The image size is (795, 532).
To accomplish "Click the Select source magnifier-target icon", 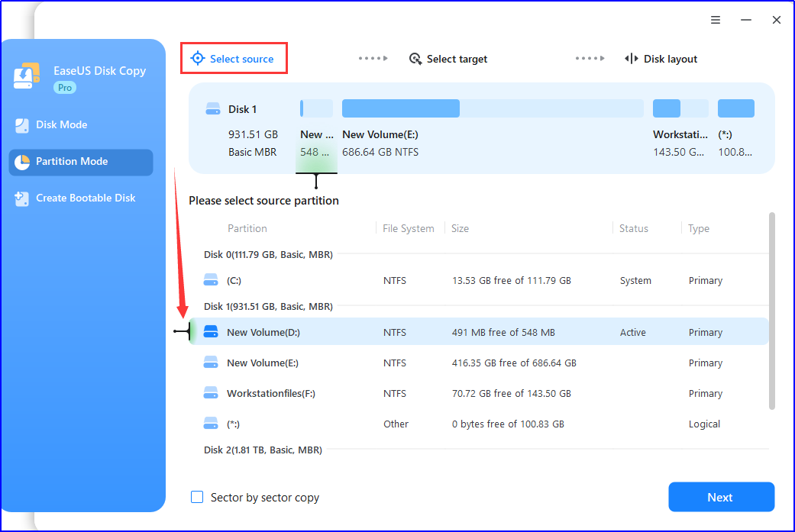I will pos(197,58).
